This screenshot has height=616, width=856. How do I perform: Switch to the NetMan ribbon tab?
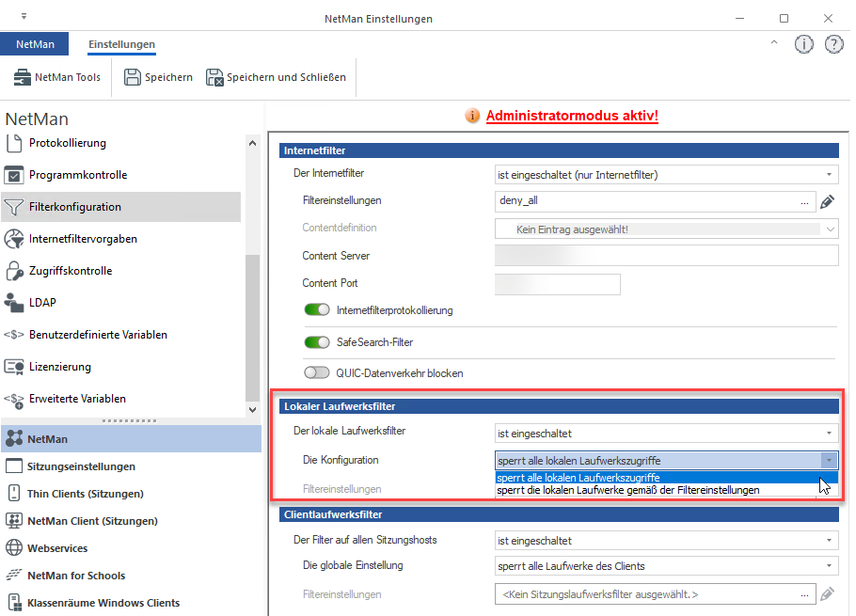coord(35,44)
